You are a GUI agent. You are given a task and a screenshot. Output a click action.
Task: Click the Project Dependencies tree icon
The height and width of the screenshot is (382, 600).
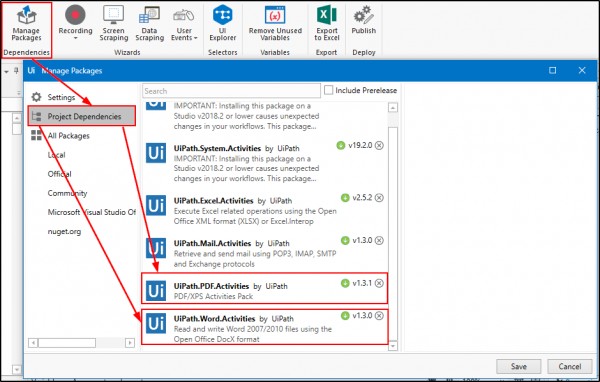[36, 116]
